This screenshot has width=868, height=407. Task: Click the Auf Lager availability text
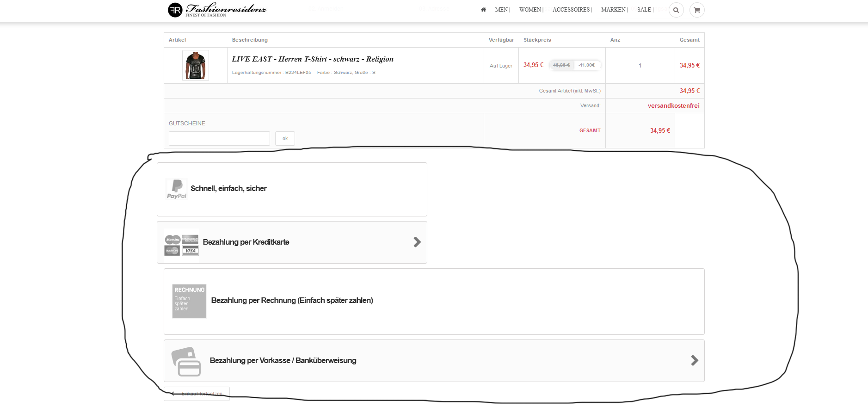tap(501, 66)
